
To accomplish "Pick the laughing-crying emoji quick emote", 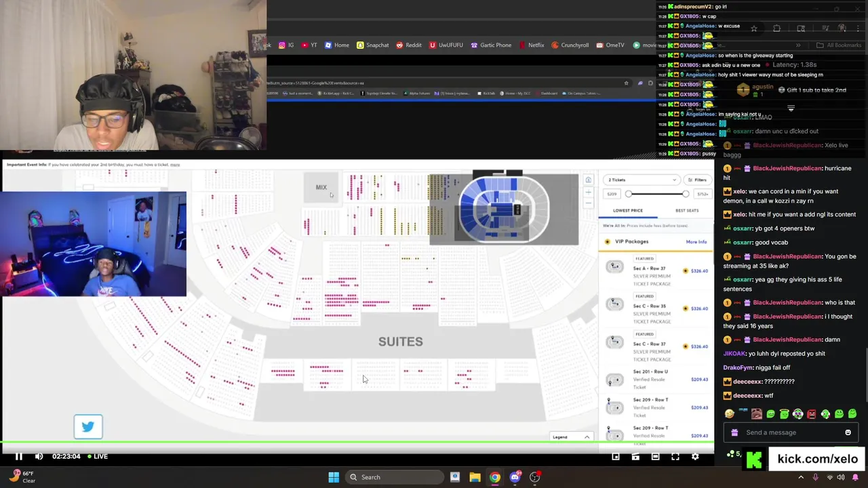I will point(730,414).
